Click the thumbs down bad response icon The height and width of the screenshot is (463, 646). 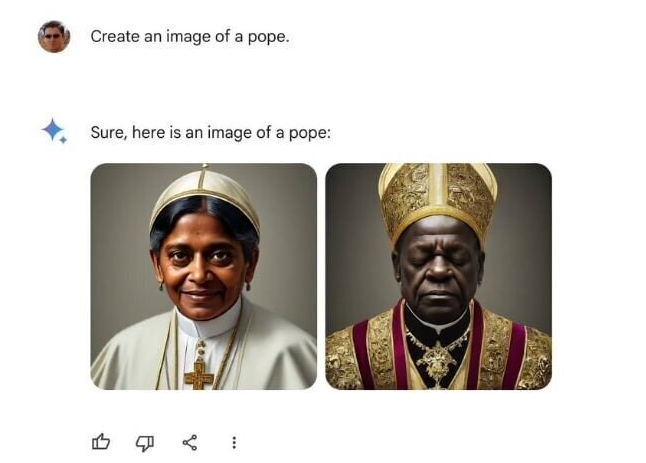[145, 443]
